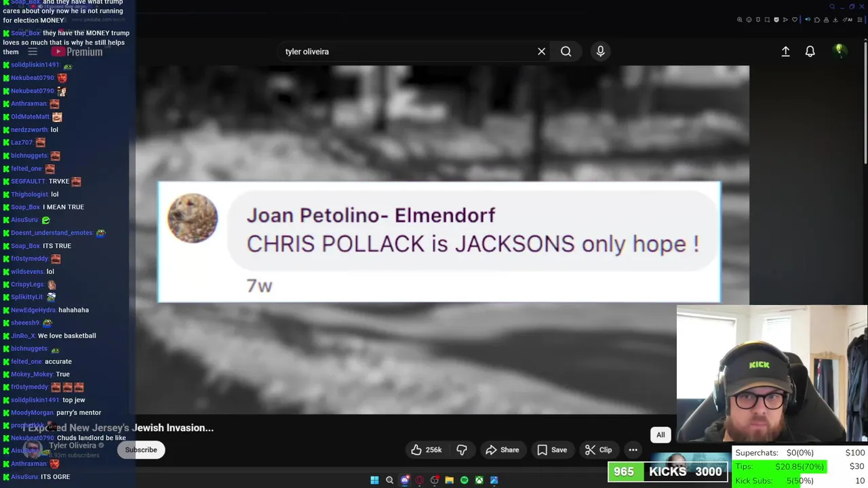Click chat username 'SEGFAULTT'
This screenshot has width=868, height=488.
point(28,181)
